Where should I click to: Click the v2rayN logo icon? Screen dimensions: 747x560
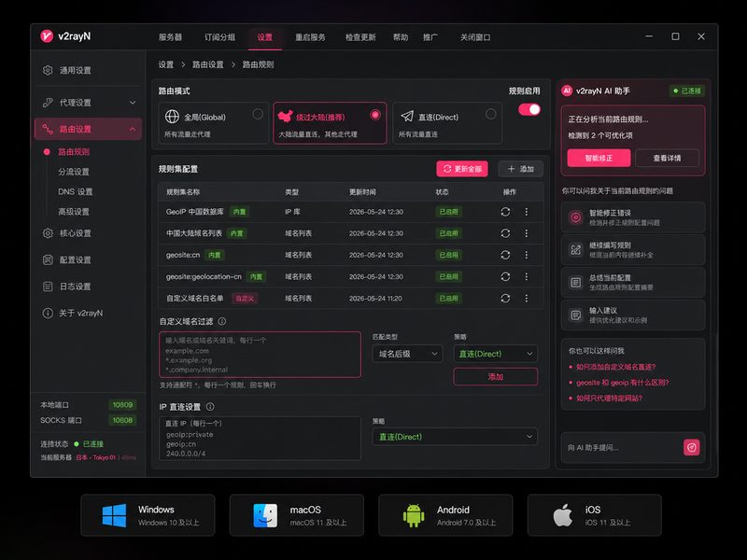coord(47,36)
